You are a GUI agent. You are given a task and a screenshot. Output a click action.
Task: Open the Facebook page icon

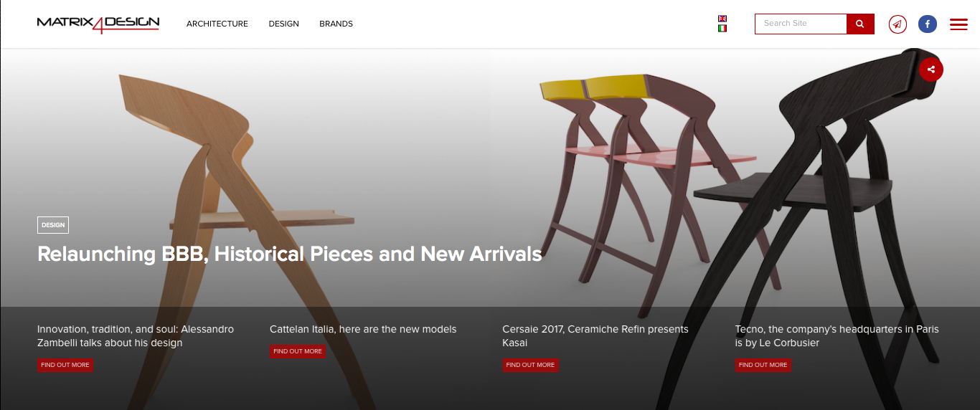[x=928, y=24]
